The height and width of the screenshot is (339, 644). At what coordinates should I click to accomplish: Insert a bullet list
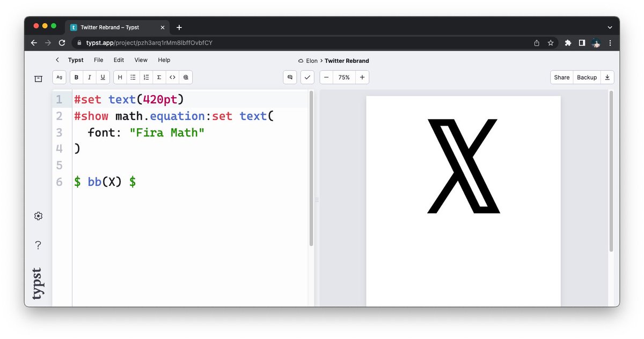tap(133, 77)
